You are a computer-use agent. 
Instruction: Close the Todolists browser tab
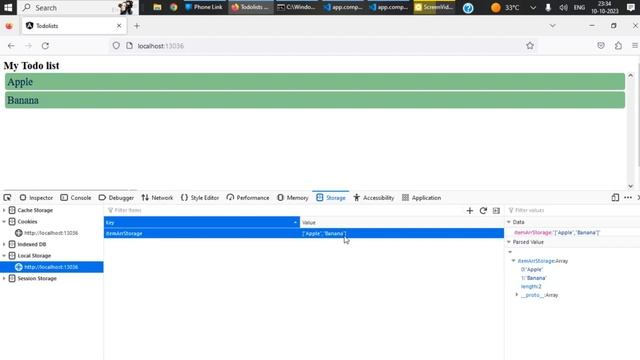pyautogui.click(x=119, y=26)
